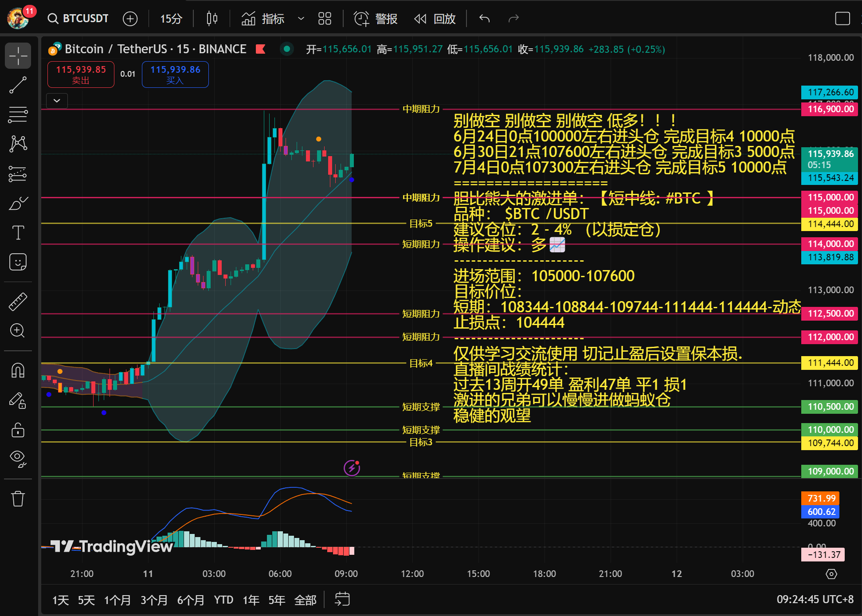Open the go-to-date calendar icon
The height and width of the screenshot is (616, 862).
tap(342, 600)
